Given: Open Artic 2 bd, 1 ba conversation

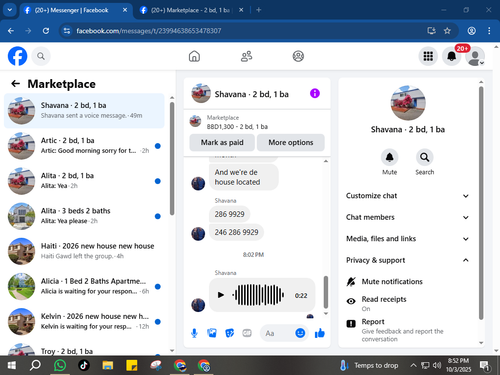Looking at the screenshot, I should (x=84, y=146).
